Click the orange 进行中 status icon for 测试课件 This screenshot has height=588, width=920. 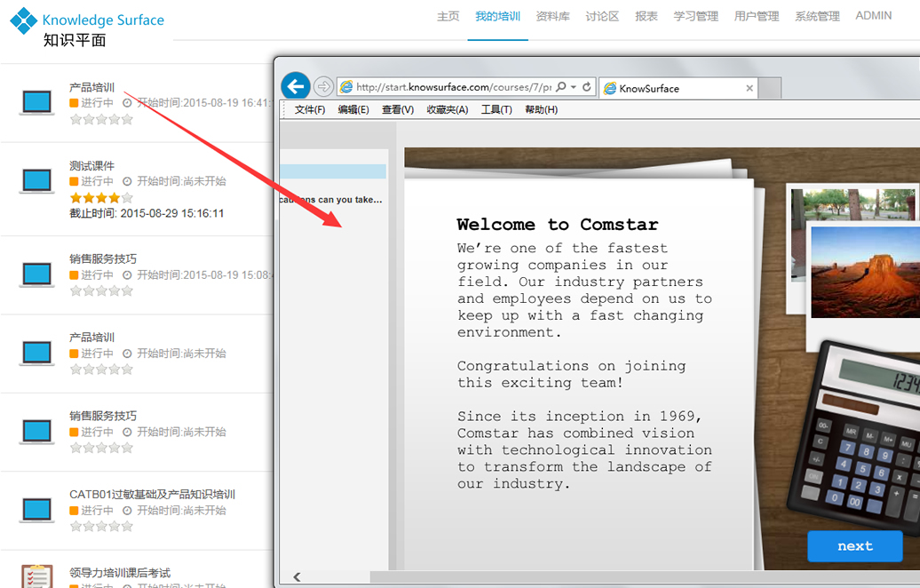(74, 181)
